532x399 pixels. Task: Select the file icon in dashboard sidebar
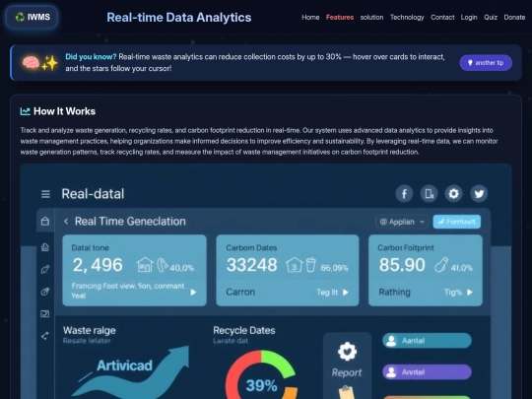44,247
